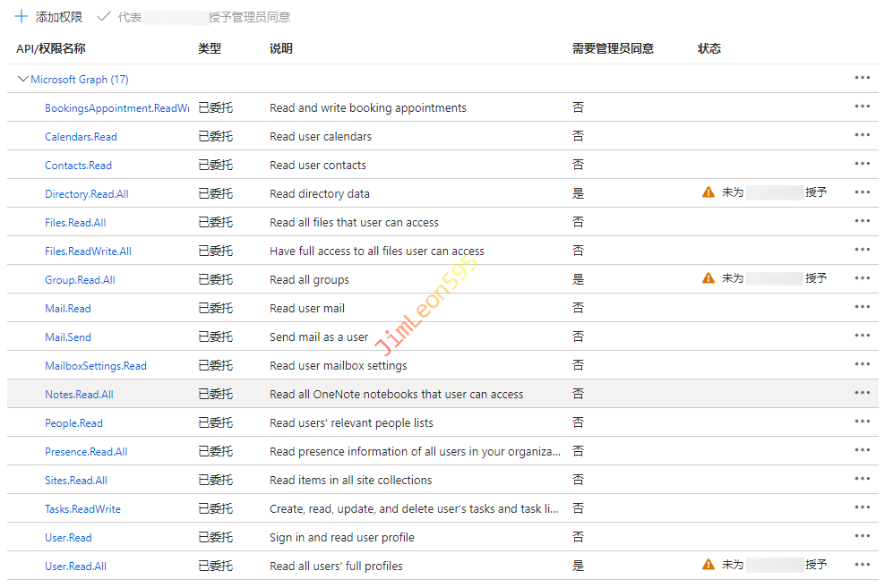Select the Mail.Read permission link

coord(68,309)
